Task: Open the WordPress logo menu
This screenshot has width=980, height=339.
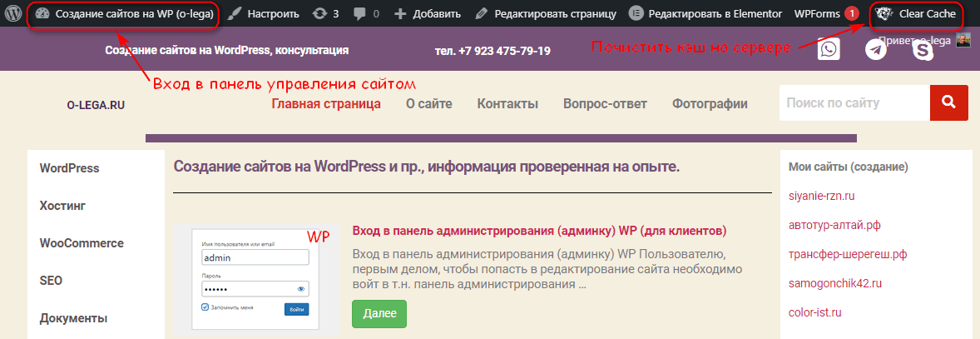Action: (x=14, y=13)
